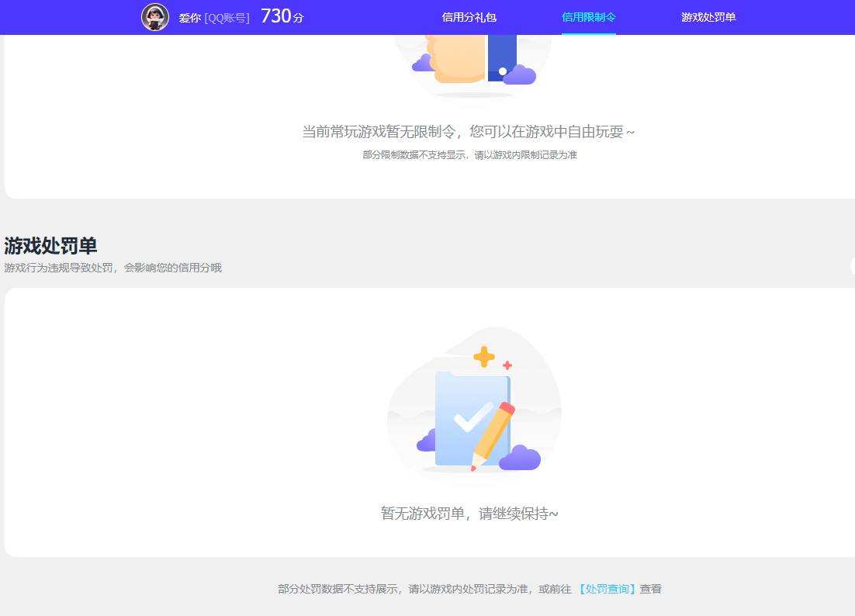Click the note 部分限制数据不支持显示
This screenshot has width=855, height=616.
[x=414, y=155]
